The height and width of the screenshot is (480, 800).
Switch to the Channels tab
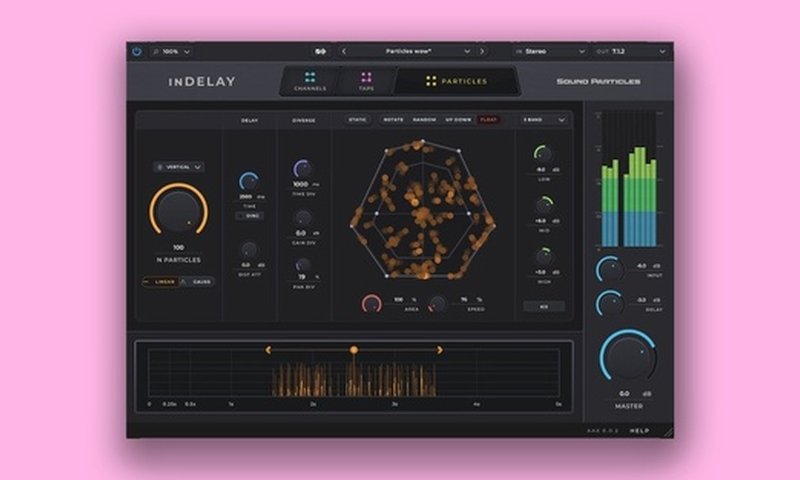[x=310, y=81]
